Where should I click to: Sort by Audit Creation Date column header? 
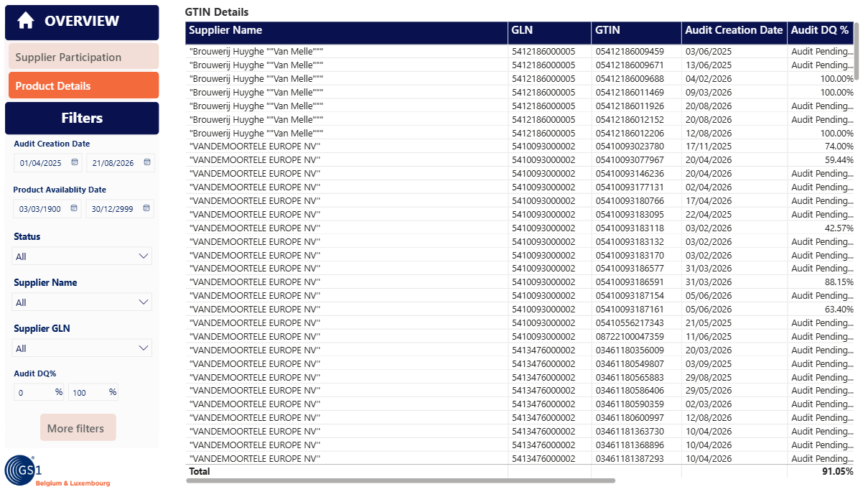pos(734,30)
